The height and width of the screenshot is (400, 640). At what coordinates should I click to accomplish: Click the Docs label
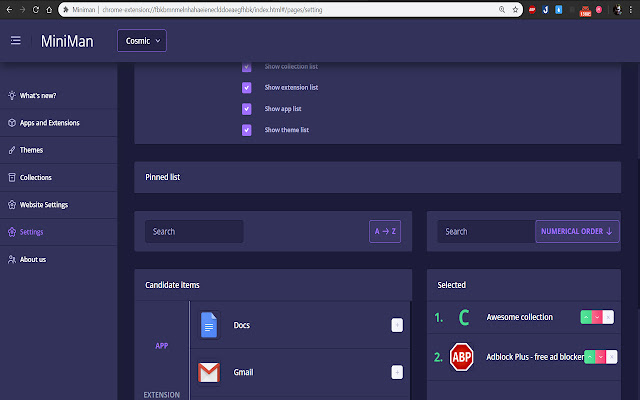coord(242,325)
